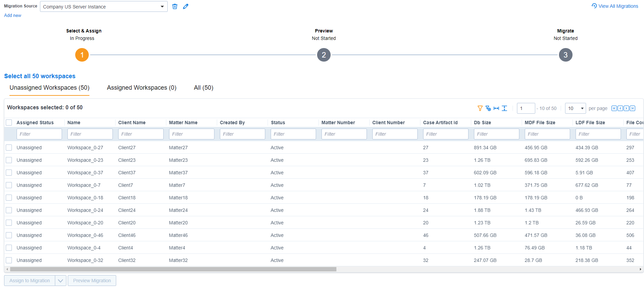The width and height of the screenshot is (644, 288).
Task: Click the row height icon
Action: pos(504,108)
